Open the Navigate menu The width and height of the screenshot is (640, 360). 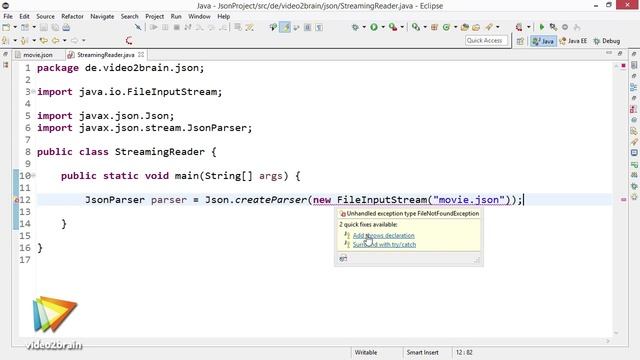[102, 16]
